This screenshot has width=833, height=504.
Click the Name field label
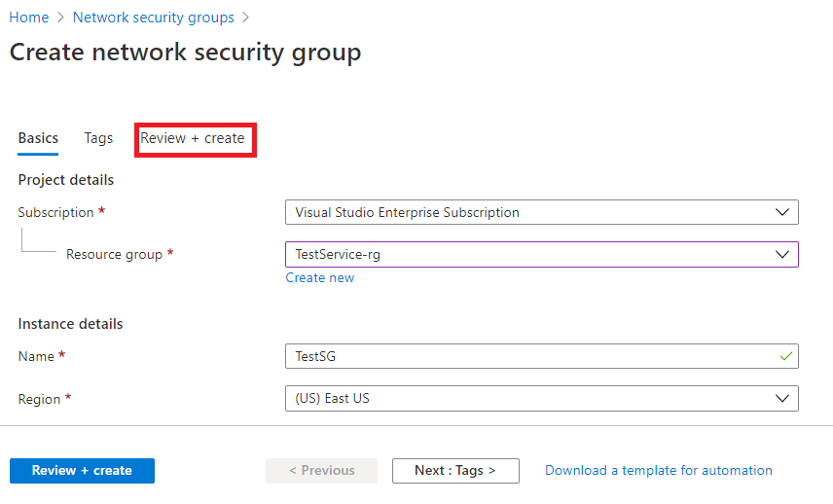click(x=36, y=356)
